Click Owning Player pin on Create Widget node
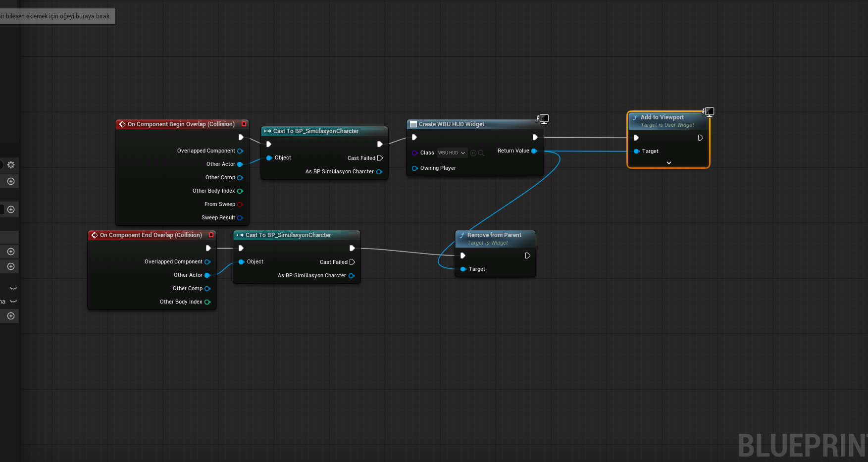The height and width of the screenshot is (462, 868). click(415, 168)
